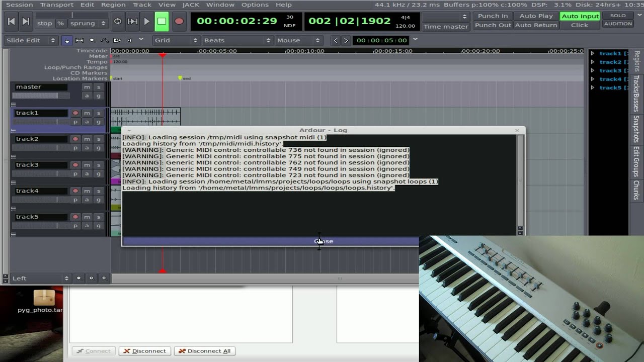Expand track5 in regions list
The image size is (644, 362).
(x=593, y=87)
